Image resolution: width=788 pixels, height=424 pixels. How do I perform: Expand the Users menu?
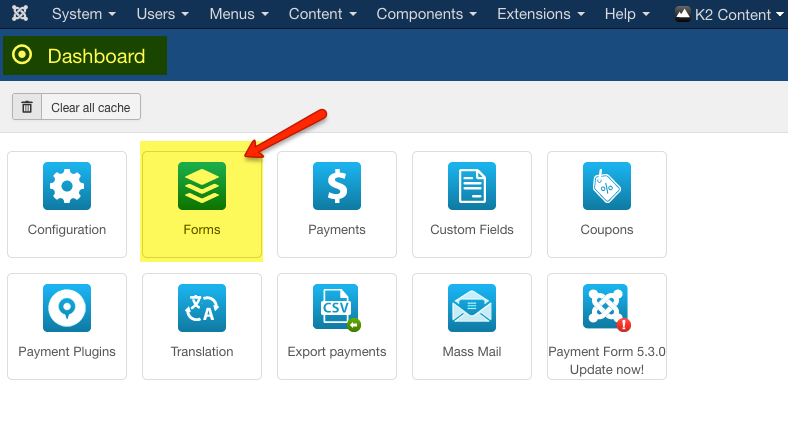coord(163,14)
